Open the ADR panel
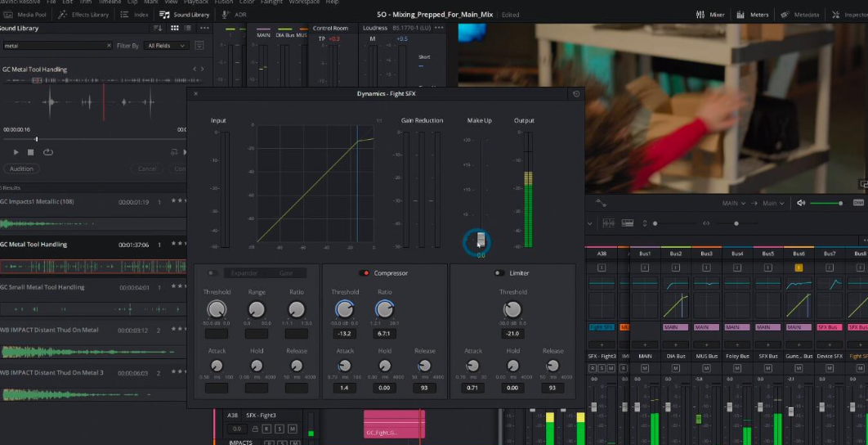The height and width of the screenshot is (445, 868). [234, 15]
